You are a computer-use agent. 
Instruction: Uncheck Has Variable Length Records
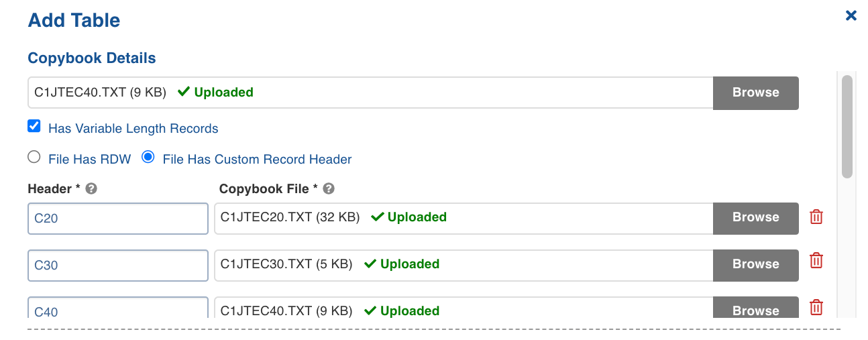(34, 126)
